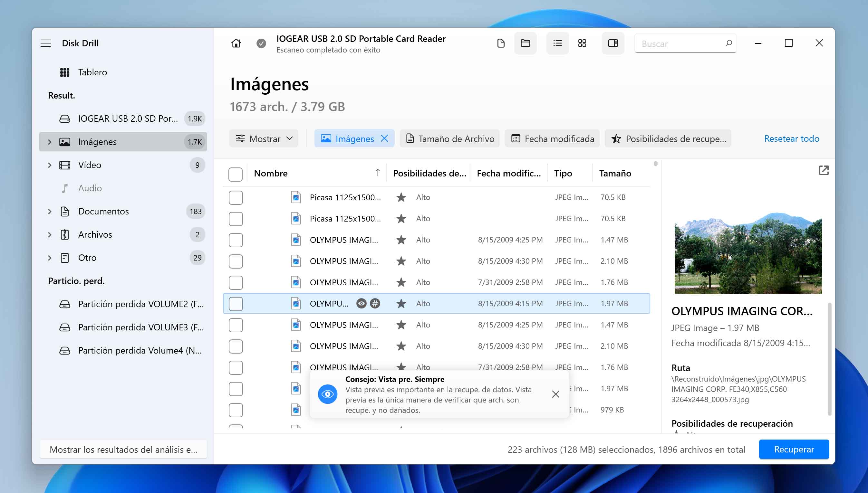Click the file list vertical scrollbar

pyautogui.click(x=655, y=164)
